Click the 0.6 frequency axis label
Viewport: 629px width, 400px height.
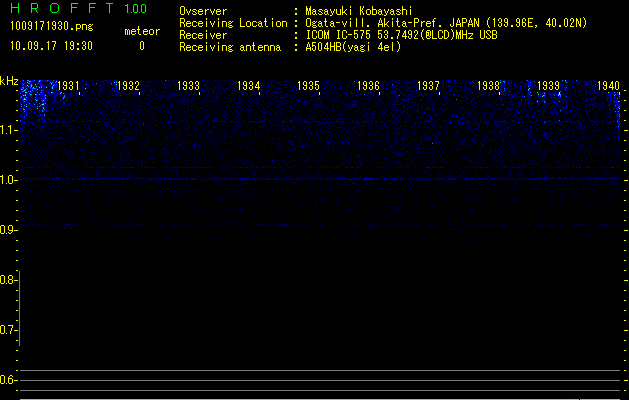[8, 380]
